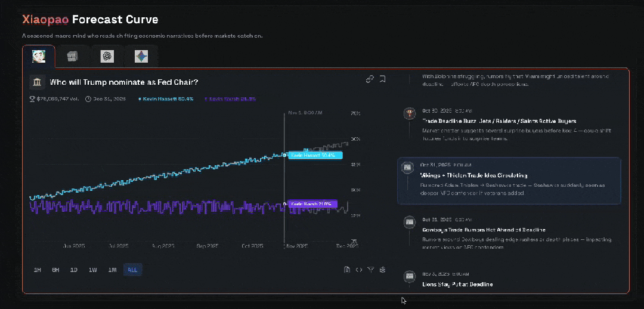
Task: Open the document icon below chart
Action: 347,270
